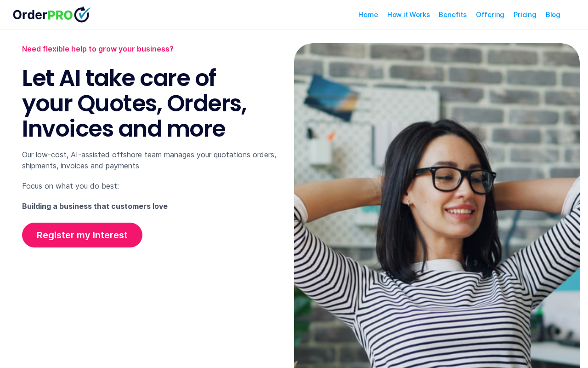Open the Pricing page link
588x368 pixels.
point(525,15)
